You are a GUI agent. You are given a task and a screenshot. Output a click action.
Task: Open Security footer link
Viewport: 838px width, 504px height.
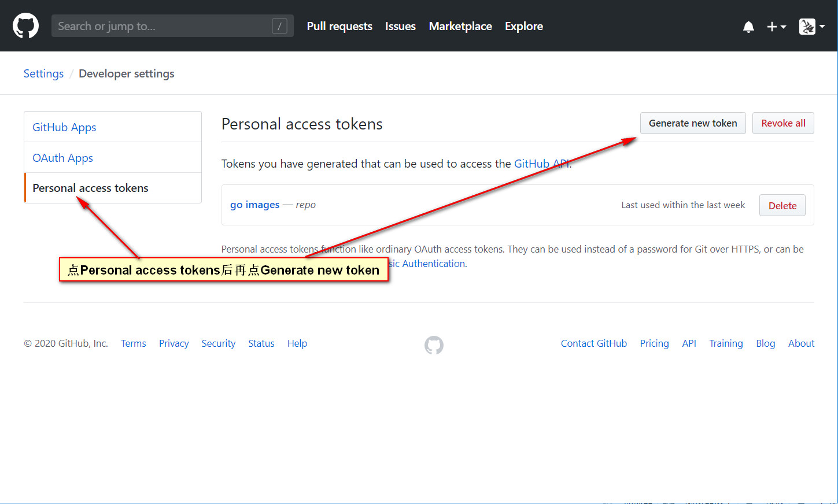point(219,343)
